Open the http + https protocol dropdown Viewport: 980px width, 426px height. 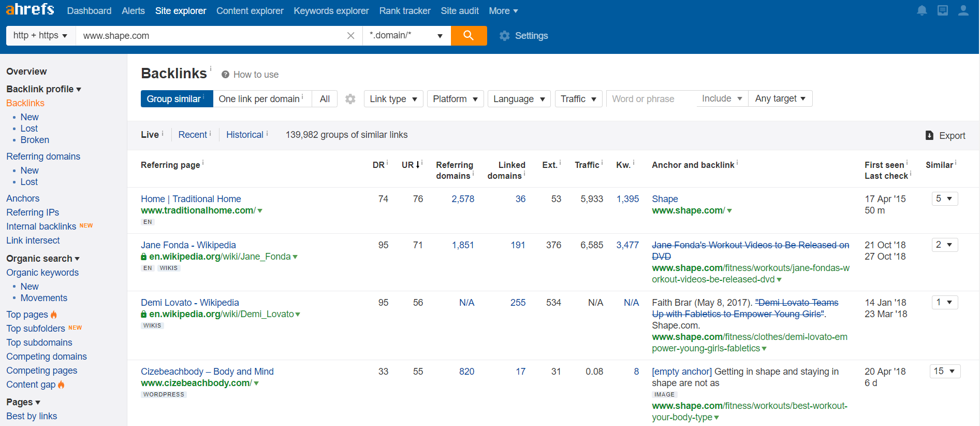click(x=40, y=36)
